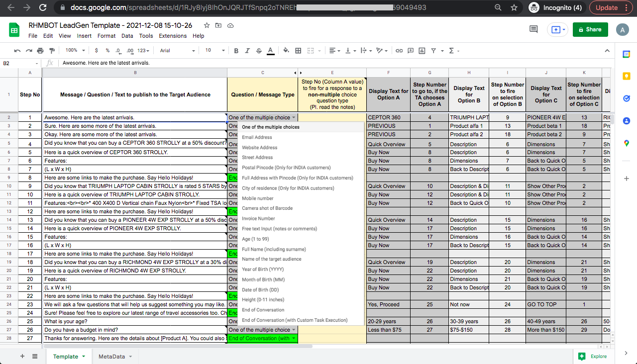The width and height of the screenshot is (637, 364).
Task: Toggle bold formatting
Action: coord(236,50)
